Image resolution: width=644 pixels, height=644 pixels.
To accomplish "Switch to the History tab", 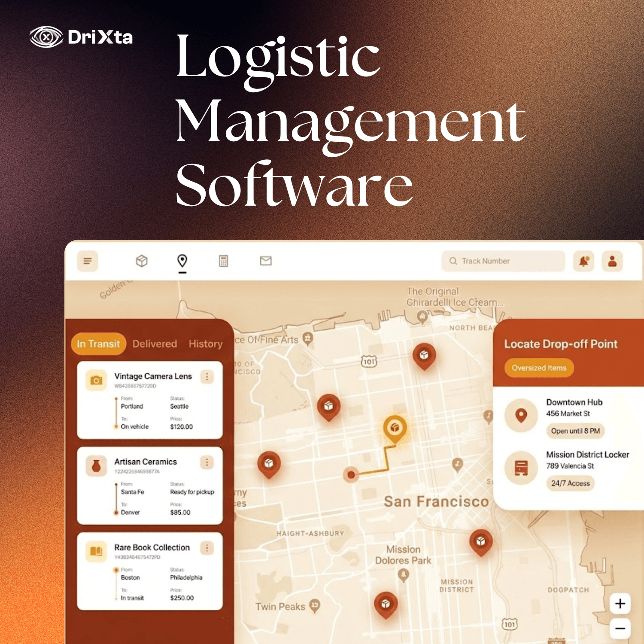I will [x=206, y=344].
